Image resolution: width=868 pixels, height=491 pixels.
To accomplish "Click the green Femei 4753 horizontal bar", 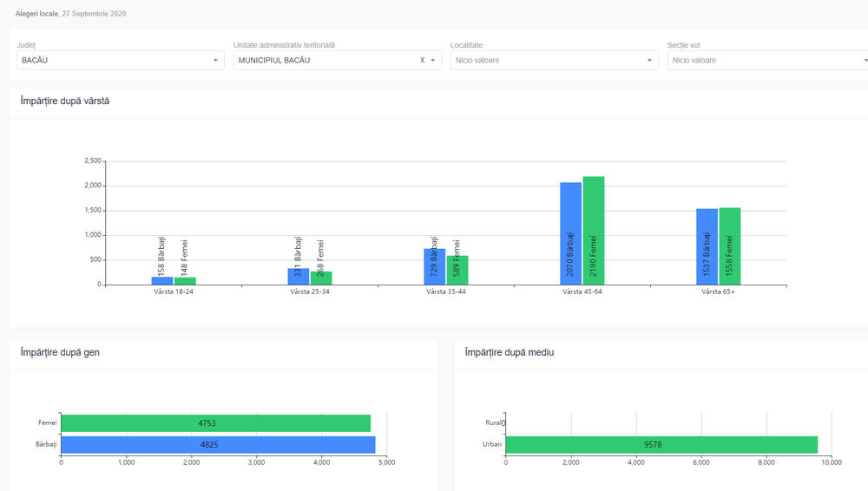I will (215, 423).
